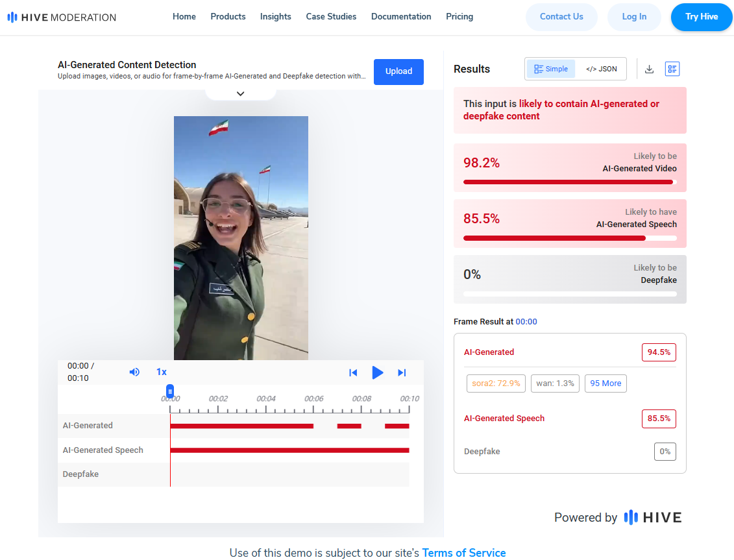Click the Try Hive button
Viewport: 734px width, 560px height.
[701, 17]
